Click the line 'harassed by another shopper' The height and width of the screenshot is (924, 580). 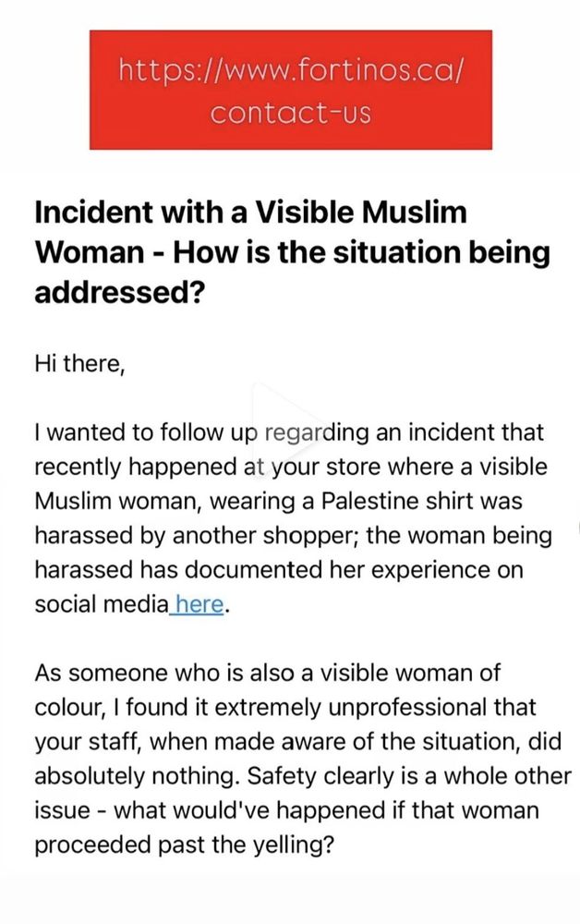point(294,536)
